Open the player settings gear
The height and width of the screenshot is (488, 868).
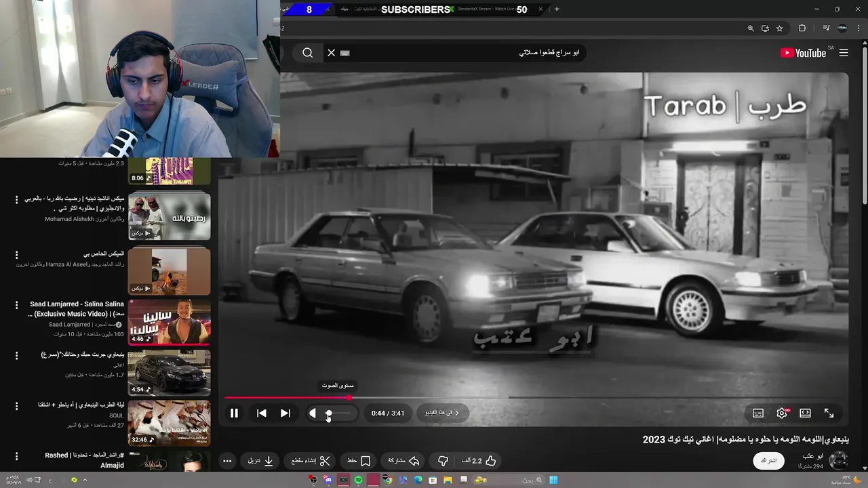[782, 413]
